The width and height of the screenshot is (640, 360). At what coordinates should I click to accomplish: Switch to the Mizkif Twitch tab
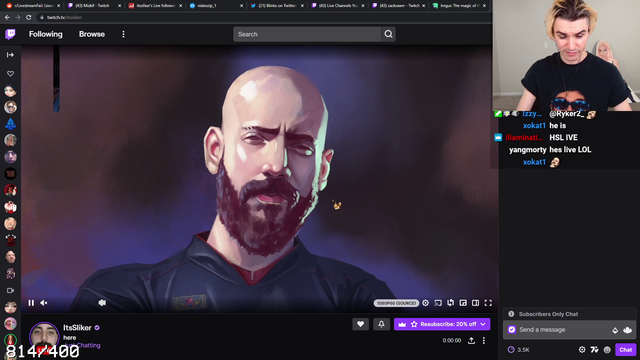point(93,6)
